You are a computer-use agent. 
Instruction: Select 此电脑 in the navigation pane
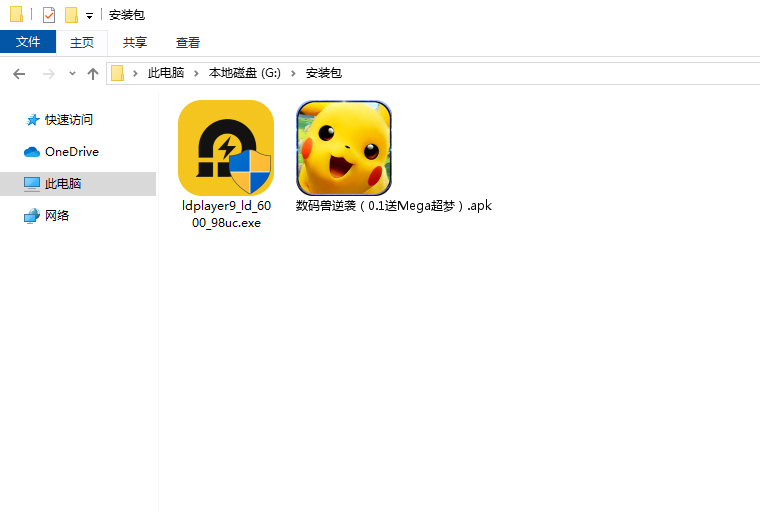tap(62, 184)
